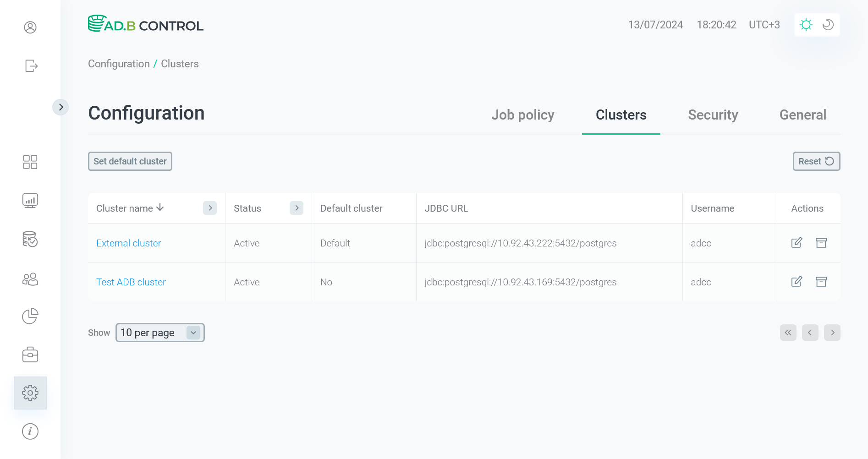The image size is (868, 459).
Task: Open the pie chart section in sidebar
Action: (30, 316)
